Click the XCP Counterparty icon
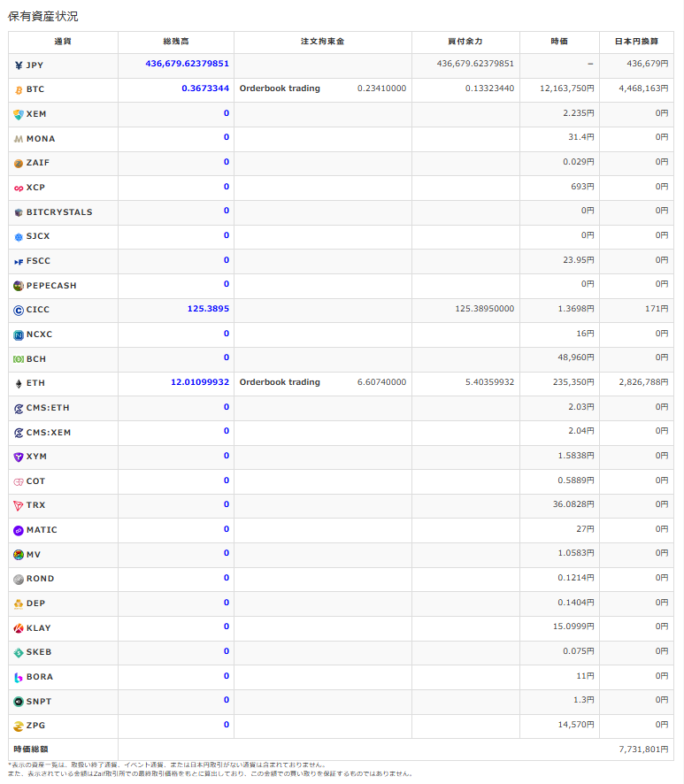 19,188
